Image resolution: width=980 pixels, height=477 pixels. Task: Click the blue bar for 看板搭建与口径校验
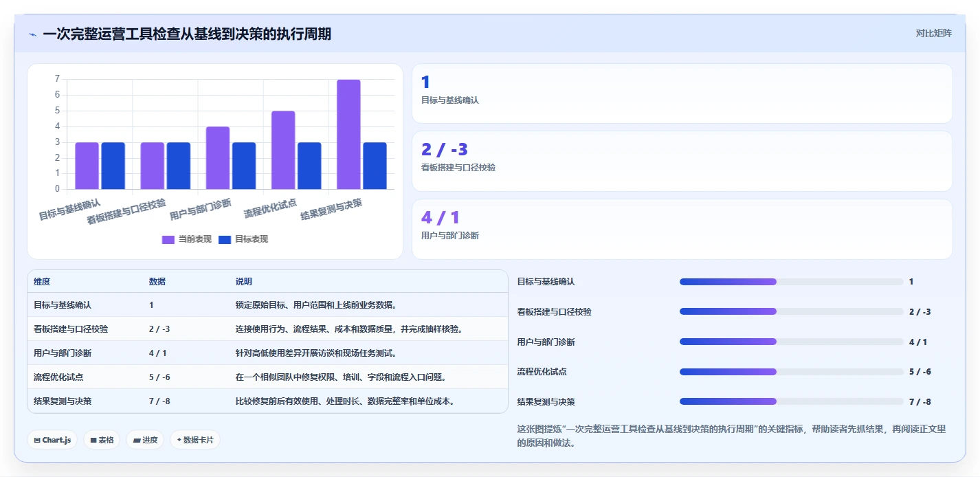tap(179, 166)
